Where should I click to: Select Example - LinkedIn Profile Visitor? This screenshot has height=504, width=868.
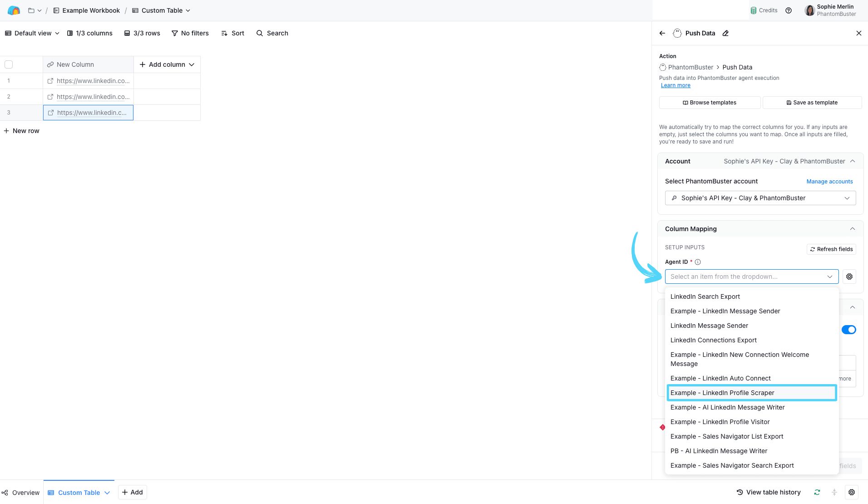coord(752,422)
